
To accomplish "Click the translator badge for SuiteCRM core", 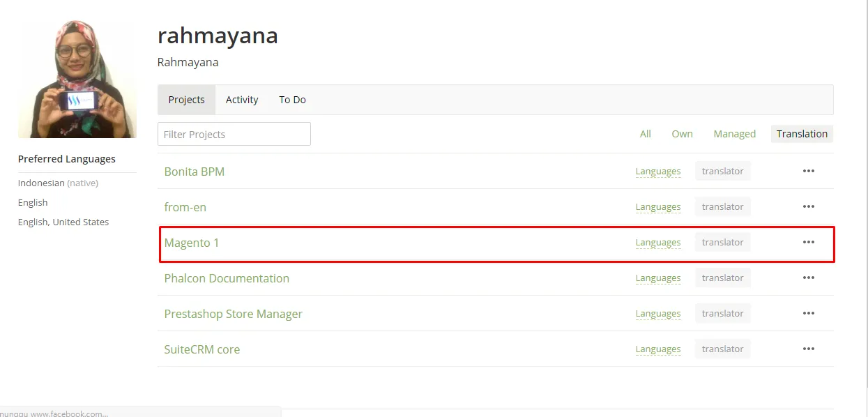I will click(723, 349).
